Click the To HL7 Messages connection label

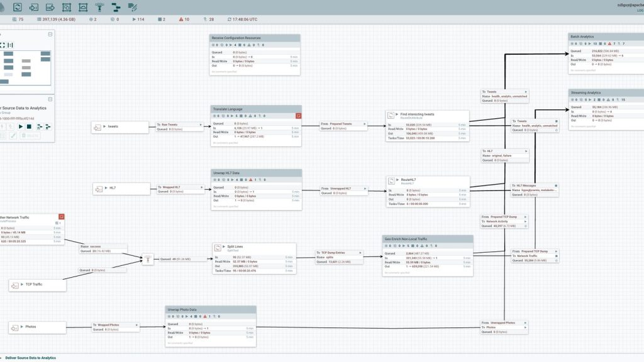point(535,190)
